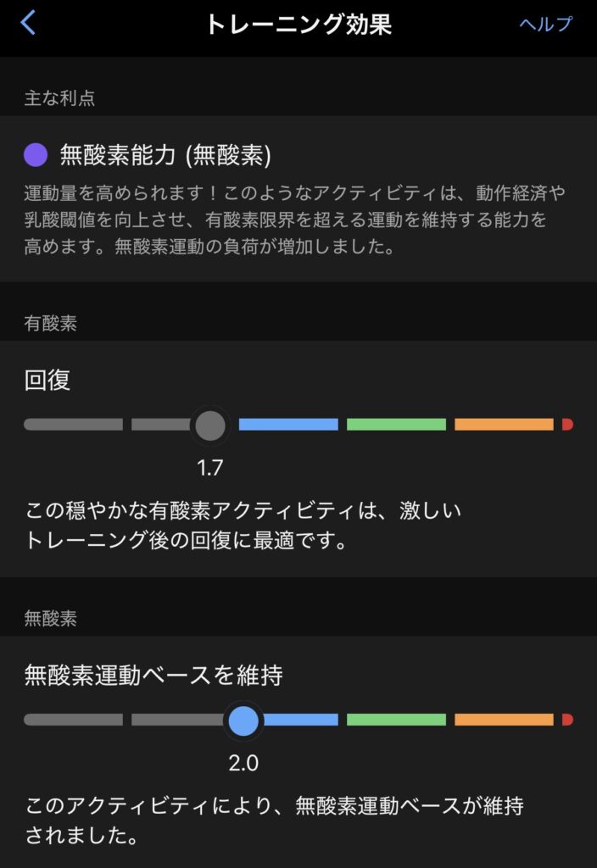Tap the back arrow icon
Viewport: 597px width, 868px height.
(28, 23)
